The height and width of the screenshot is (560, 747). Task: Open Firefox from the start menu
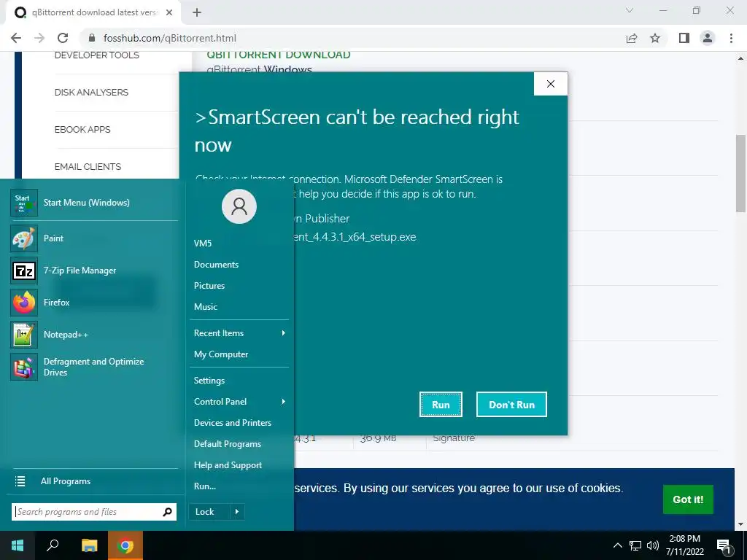tap(94, 303)
